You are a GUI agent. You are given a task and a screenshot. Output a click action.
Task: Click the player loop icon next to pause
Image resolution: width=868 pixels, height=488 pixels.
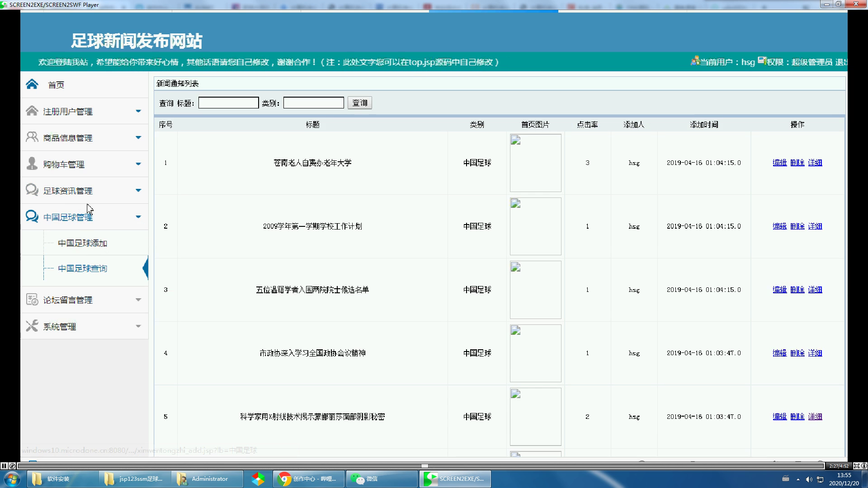[13, 466]
